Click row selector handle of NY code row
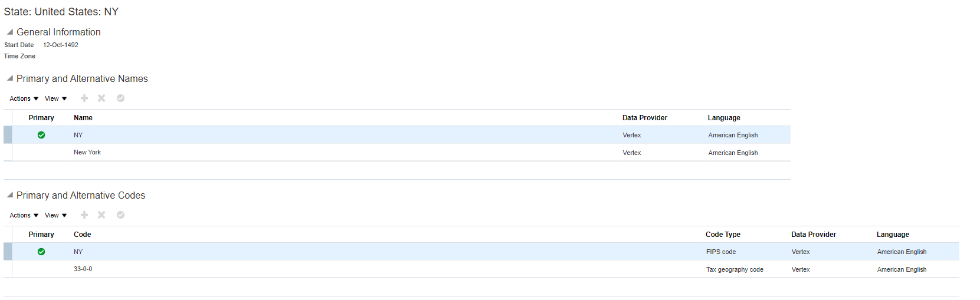This screenshot has width=980, height=300. point(8,252)
